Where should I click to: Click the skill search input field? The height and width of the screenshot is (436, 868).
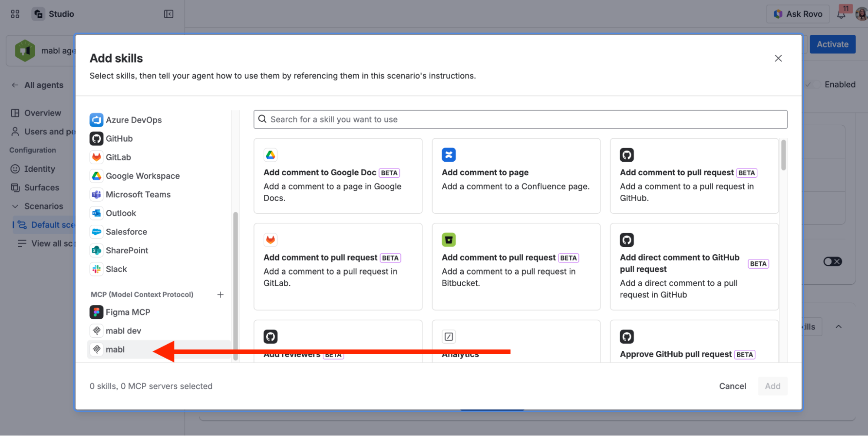(520, 120)
